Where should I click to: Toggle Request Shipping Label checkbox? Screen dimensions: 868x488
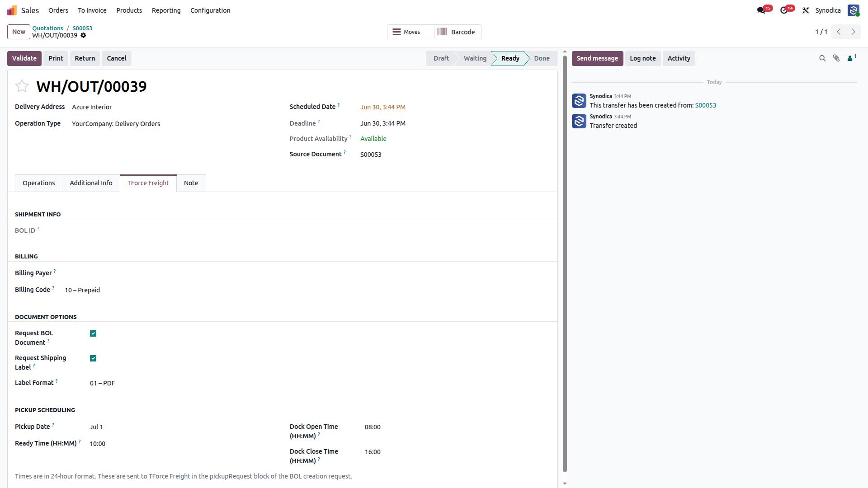click(93, 358)
